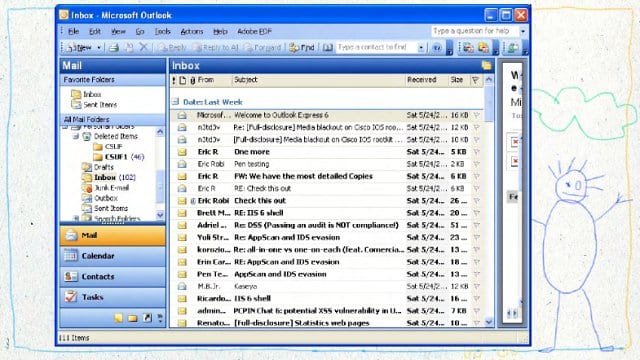Collapse the Deleted Items folder tree
Screen dimensions: 640x360
76,136
